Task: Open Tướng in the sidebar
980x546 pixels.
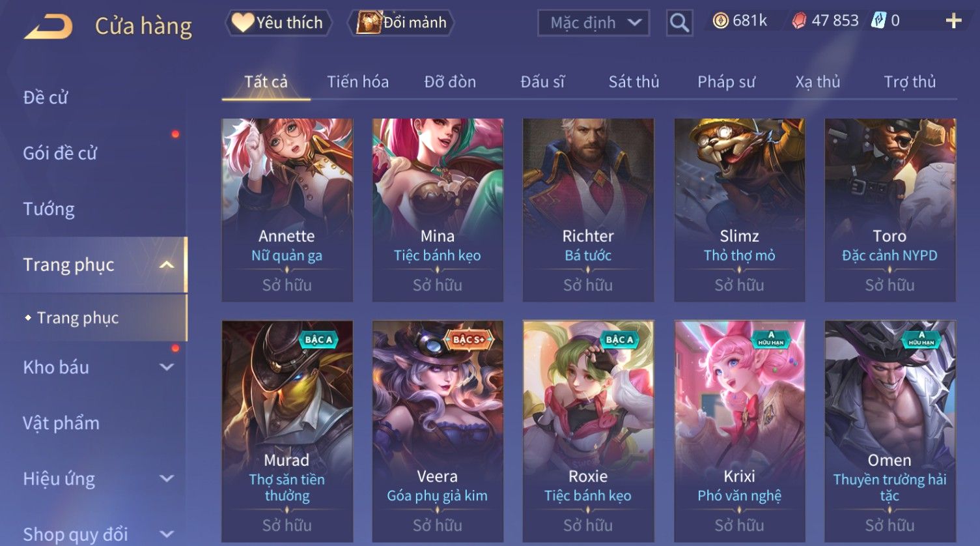Action: pyautogui.click(x=49, y=209)
